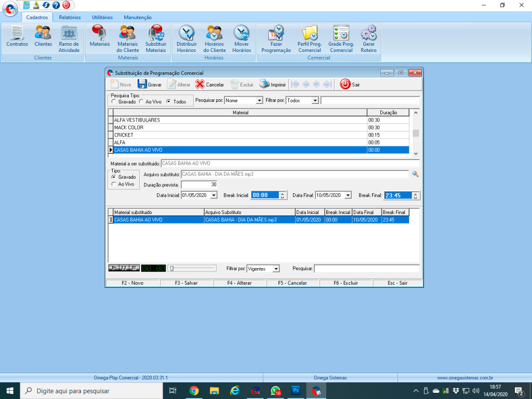Expand the Pesquisar por Nome dropdown
Image resolution: width=532 pixels, height=399 pixels.
point(259,101)
